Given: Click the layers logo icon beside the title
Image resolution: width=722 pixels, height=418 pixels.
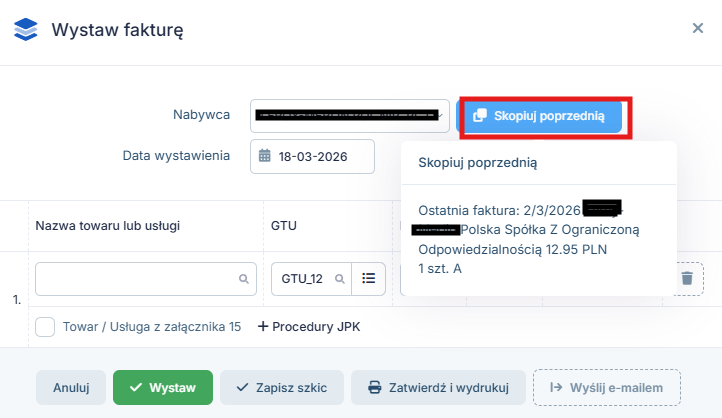Looking at the screenshot, I should [x=25, y=29].
